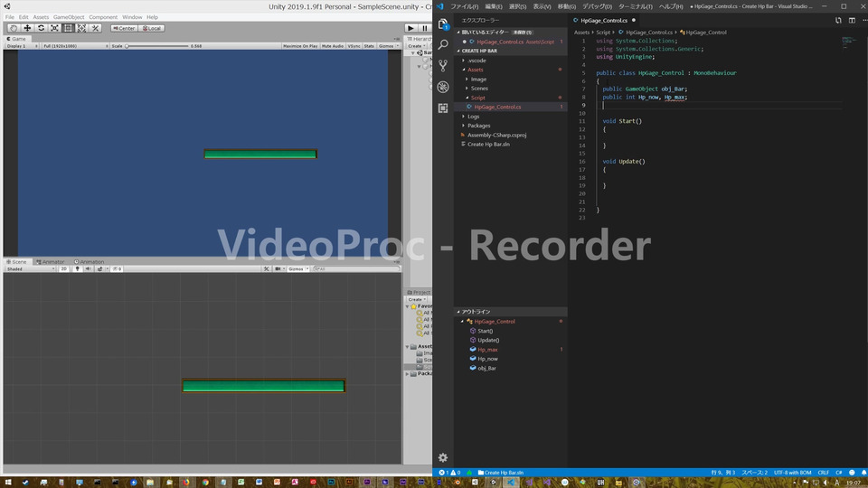
Task: Open the Scene view Gizmos dropdown
Action: point(297,269)
